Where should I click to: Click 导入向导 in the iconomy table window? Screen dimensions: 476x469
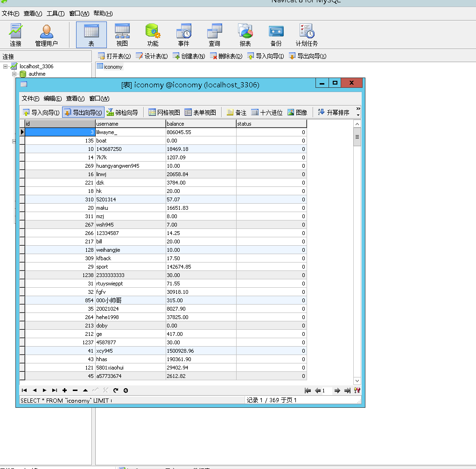[41, 113]
